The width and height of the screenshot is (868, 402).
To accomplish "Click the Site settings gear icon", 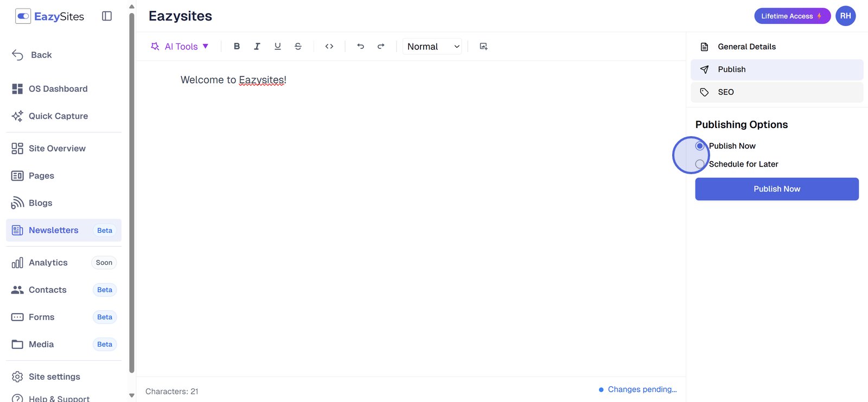I will tap(17, 377).
